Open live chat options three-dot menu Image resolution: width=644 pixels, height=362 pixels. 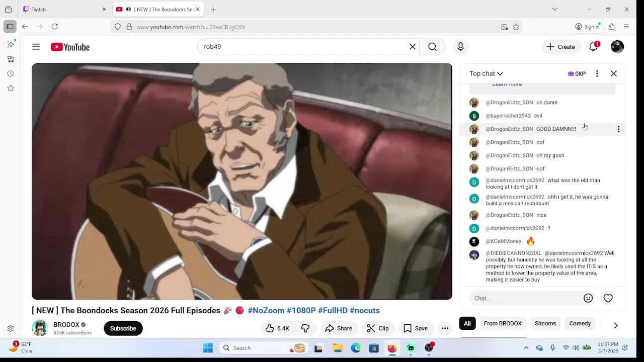597,73
